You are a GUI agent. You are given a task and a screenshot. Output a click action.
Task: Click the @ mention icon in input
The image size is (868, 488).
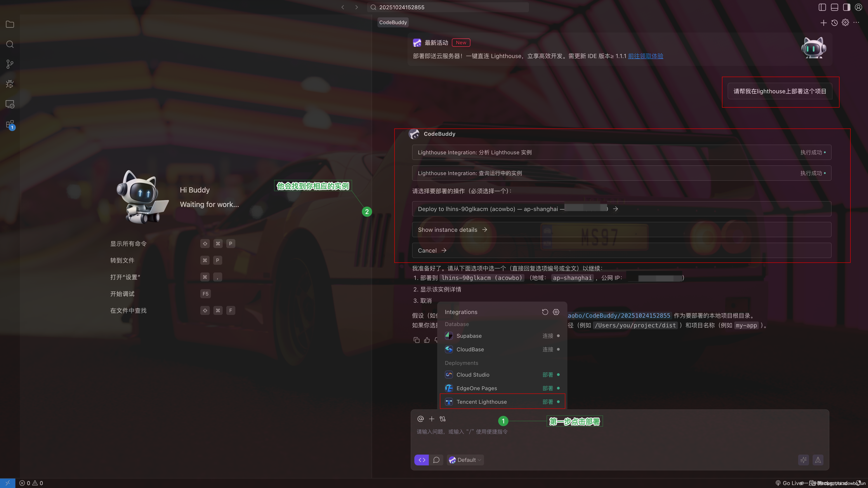[420, 419]
